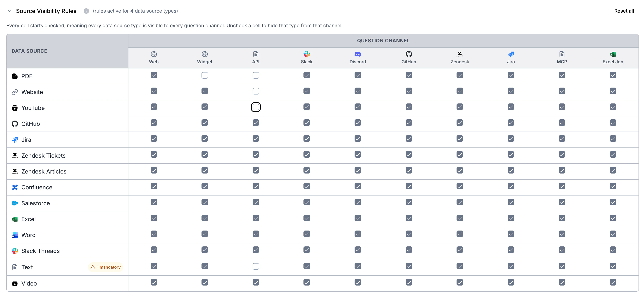Viewport: 644px width, 301px height.
Task: Uncheck Website for the Widget channel
Action: pyautogui.click(x=205, y=91)
